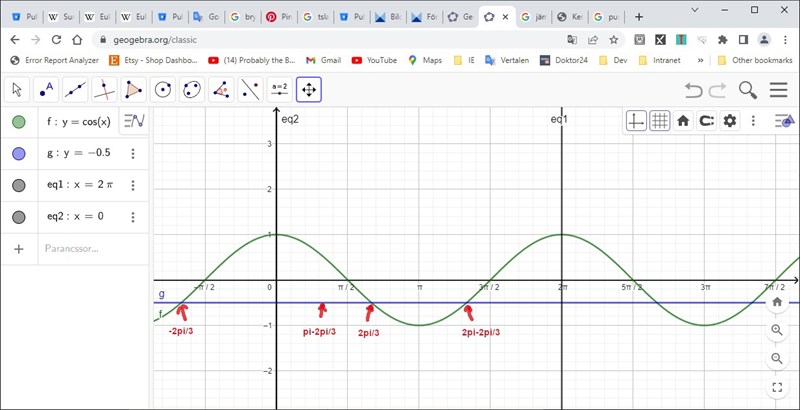This screenshot has height=410, width=800.
Task: Hide the line g: y = -0.5
Action: tap(19, 154)
